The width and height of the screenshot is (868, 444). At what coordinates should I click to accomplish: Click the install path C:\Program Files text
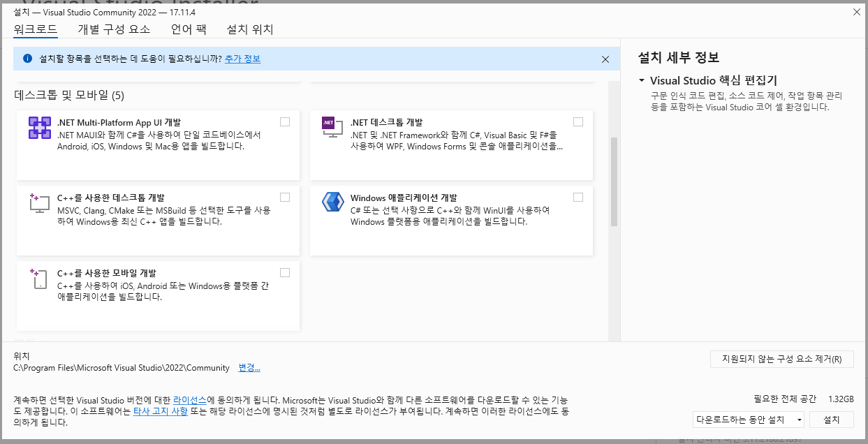[x=122, y=368]
